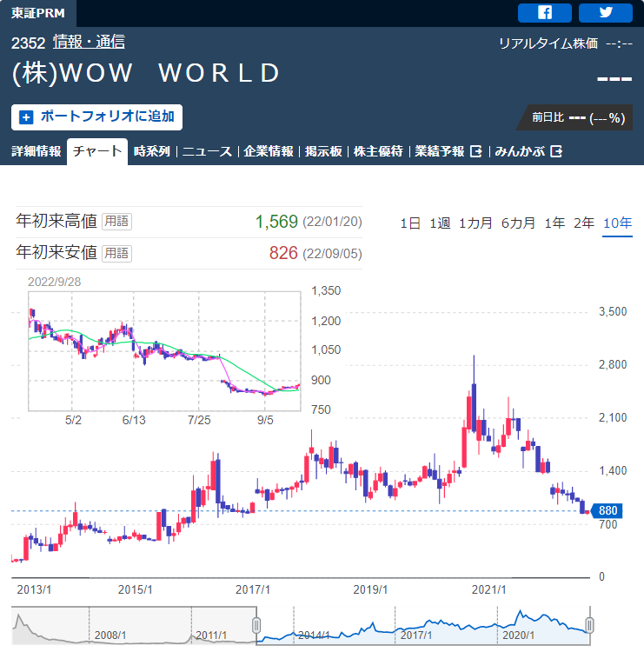Select the 1日 chart range

[x=410, y=223]
